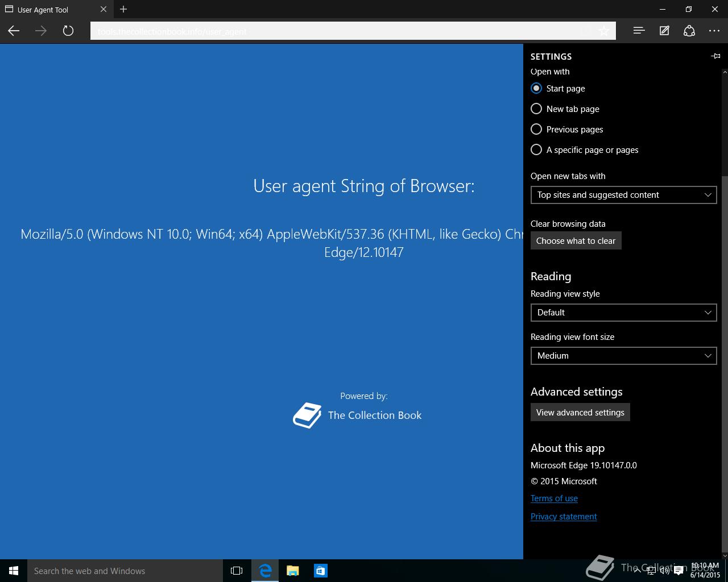This screenshot has height=582, width=728.
Task: Open the Windows Start menu
Action: (14, 571)
